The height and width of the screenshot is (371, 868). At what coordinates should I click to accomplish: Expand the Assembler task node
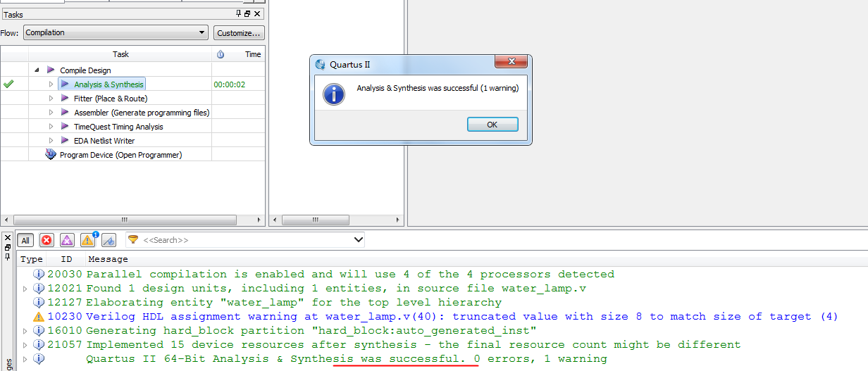pos(51,113)
